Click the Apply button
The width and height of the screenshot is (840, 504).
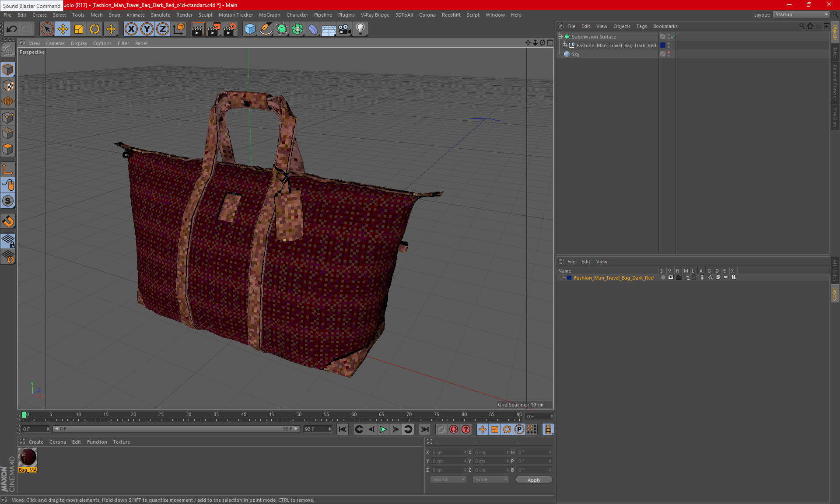coord(533,479)
